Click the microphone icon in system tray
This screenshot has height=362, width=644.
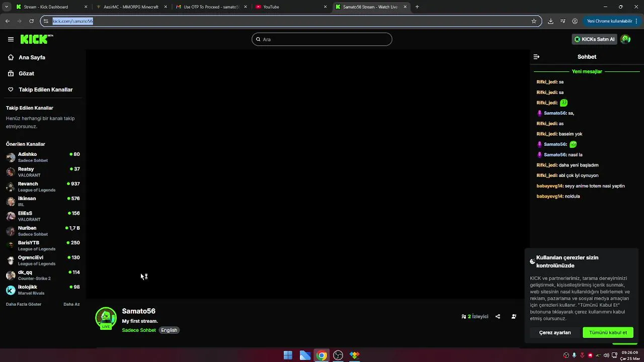[x=574, y=355]
